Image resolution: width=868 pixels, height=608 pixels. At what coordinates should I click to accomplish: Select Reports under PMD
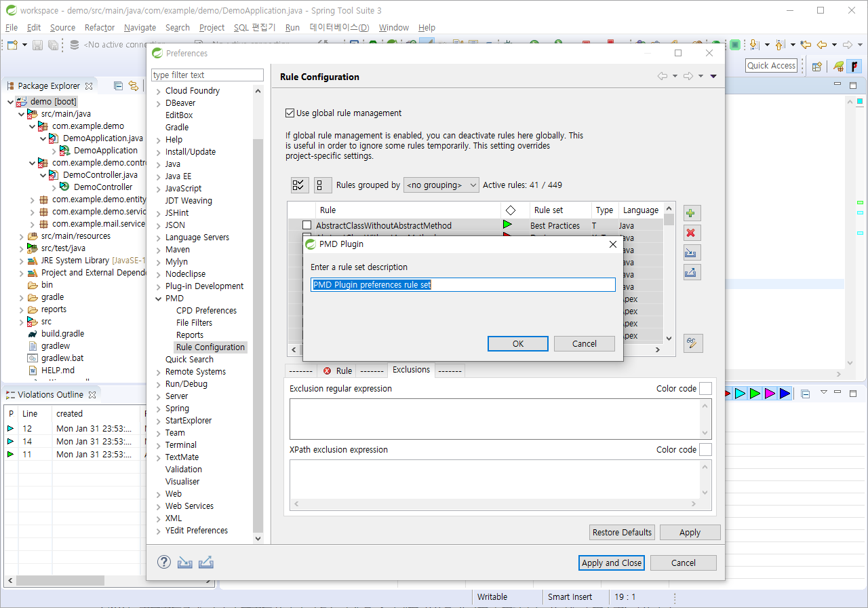[x=190, y=335]
